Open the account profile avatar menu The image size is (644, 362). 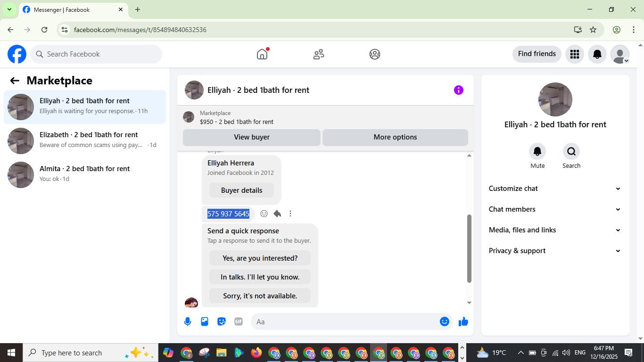619,54
